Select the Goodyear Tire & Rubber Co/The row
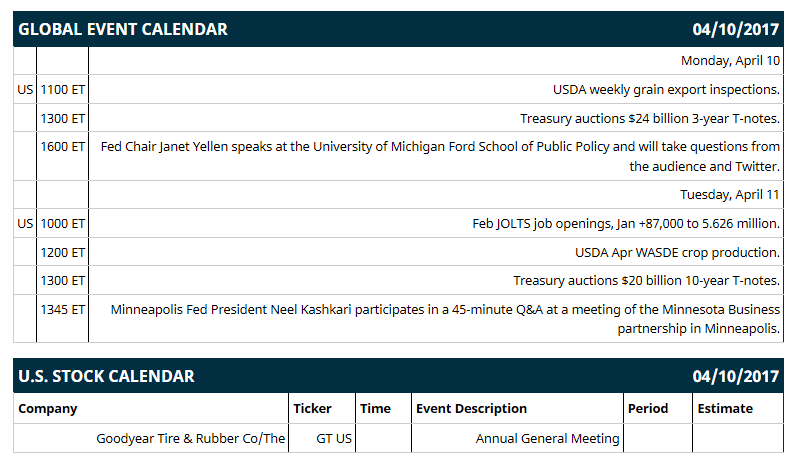The height and width of the screenshot is (468, 805). click(398, 438)
